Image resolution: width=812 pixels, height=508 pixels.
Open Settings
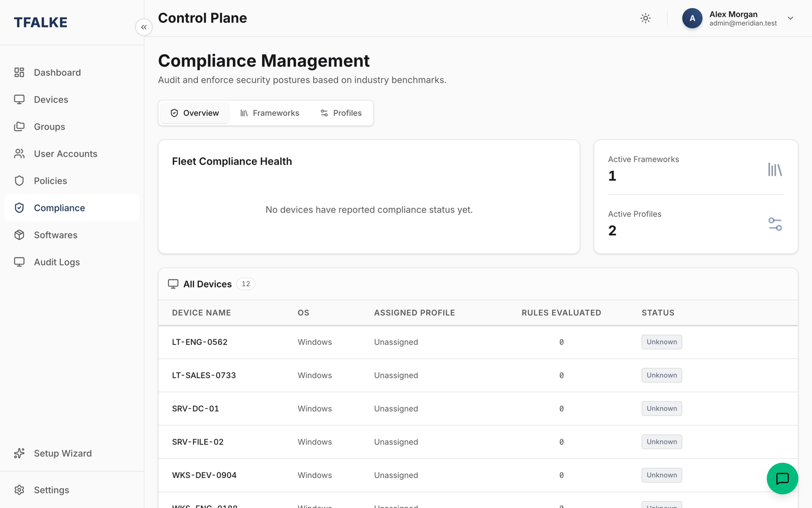[x=72, y=490]
